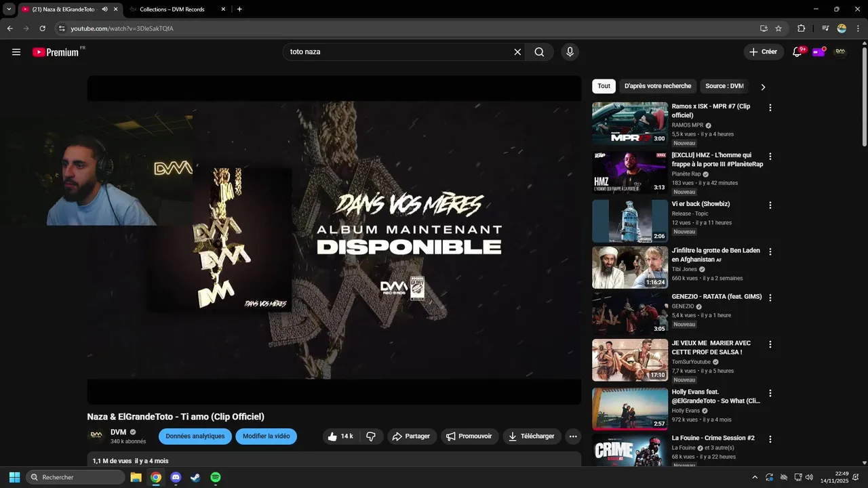Viewport: 868px width, 488px height.
Task: Open options for Vi er back video
Action: coord(770,205)
